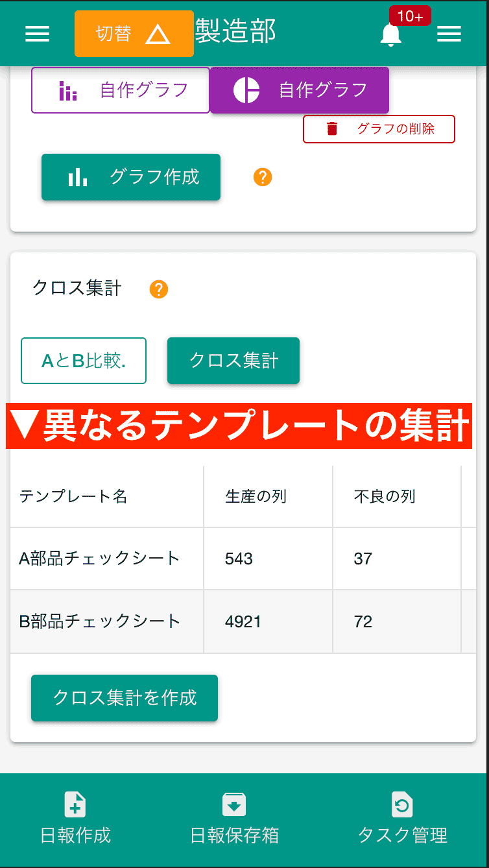The height and width of the screenshot is (868, 489).
Task: Toggle the left hamburger navigation menu
Action: click(37, 34)
